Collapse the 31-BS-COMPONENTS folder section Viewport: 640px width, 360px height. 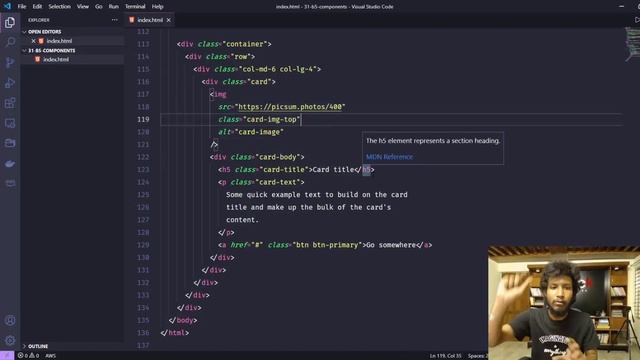24,51
